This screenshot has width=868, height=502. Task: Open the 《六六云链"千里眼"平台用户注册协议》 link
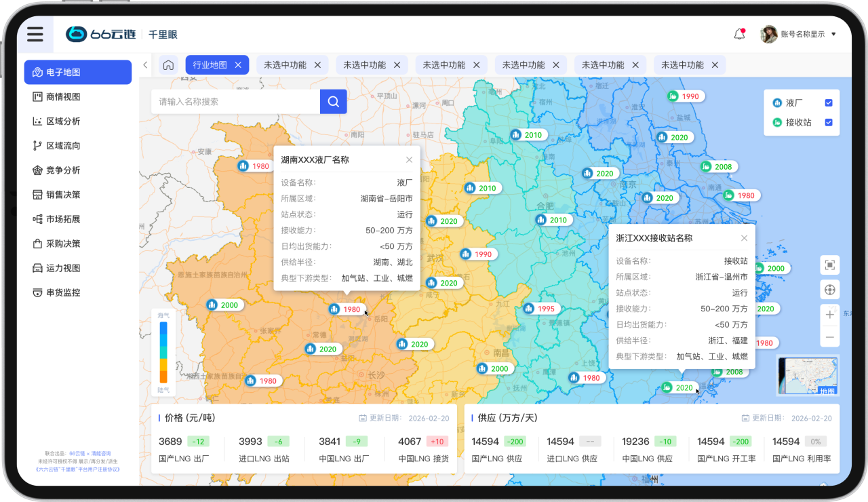tap(78, 469)
